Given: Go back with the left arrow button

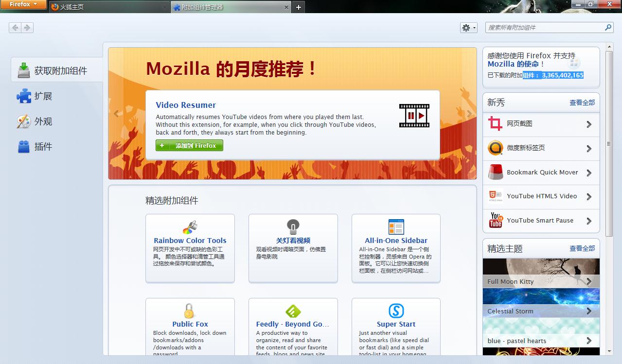Looking at the screenshot, I should [15, 28].
